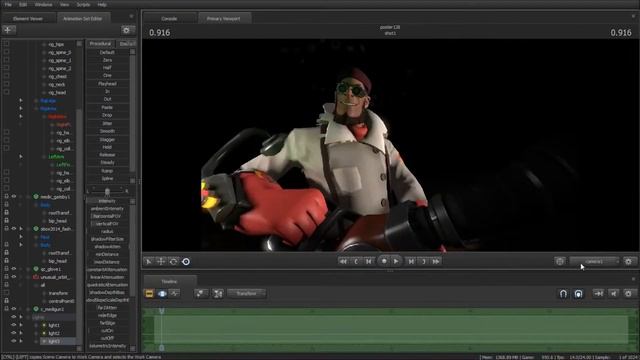Image resolution: width=640 pixels, height=360 pixels.
Task: Expand the red right arm group
Action: [x=21, y=116]
